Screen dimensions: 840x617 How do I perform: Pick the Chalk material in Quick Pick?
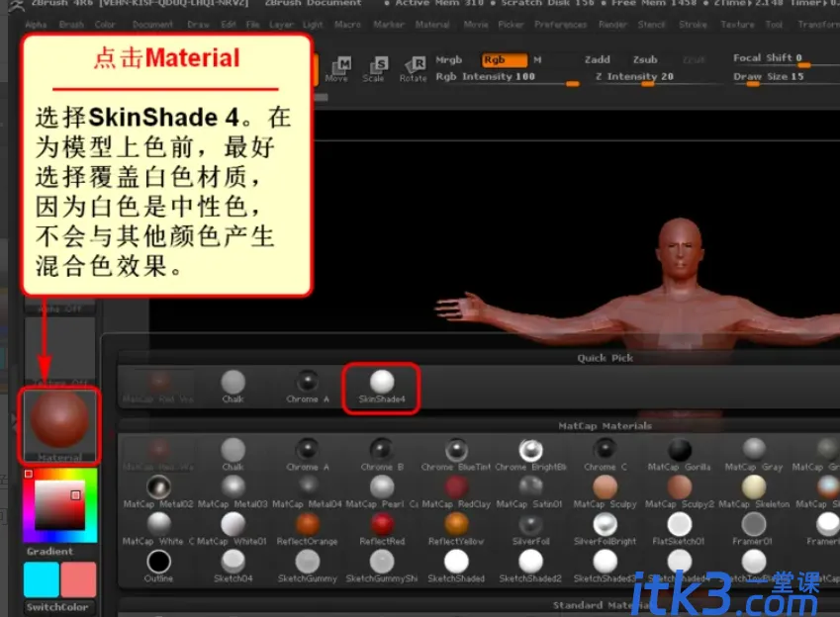(x=233, y=387)
